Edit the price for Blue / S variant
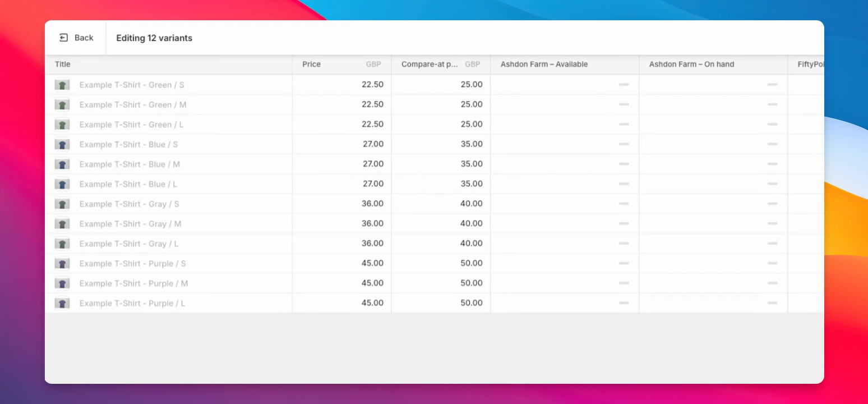The image size is (868, 404). (x=341, y=144)
